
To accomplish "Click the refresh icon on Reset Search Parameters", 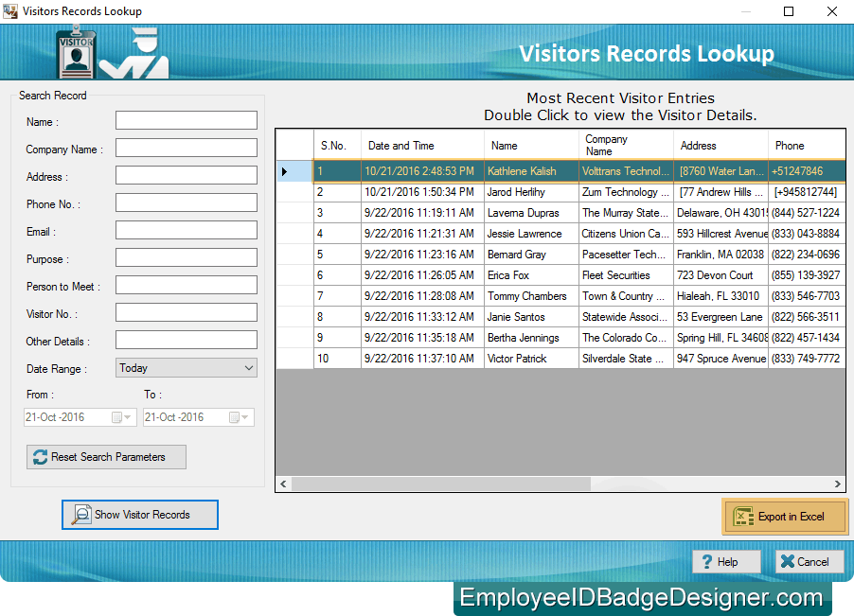I will coord(39,457).
